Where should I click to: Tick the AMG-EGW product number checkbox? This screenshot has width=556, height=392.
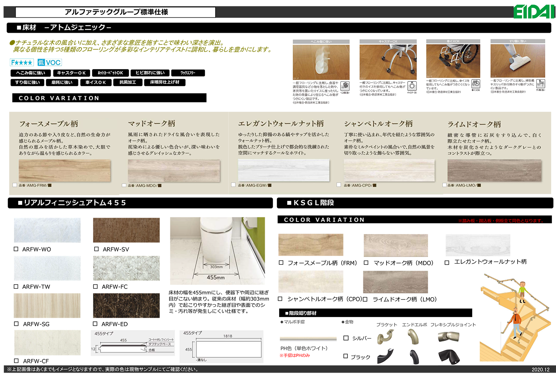click(x=233, y=185)
